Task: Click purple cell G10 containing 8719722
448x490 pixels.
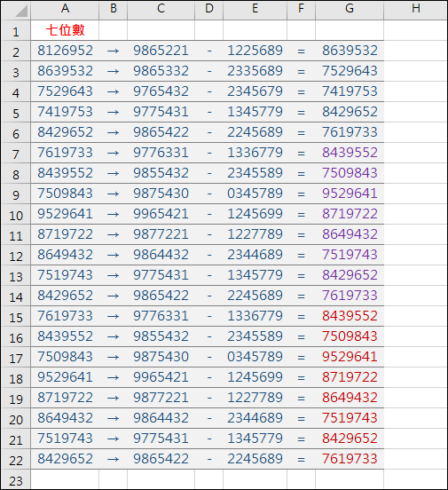Action: [350, 214]
